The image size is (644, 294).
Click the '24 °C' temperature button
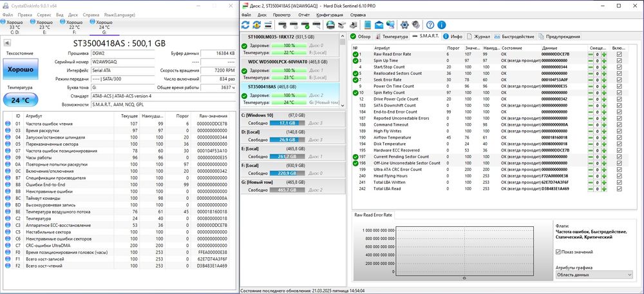point(21,100)
